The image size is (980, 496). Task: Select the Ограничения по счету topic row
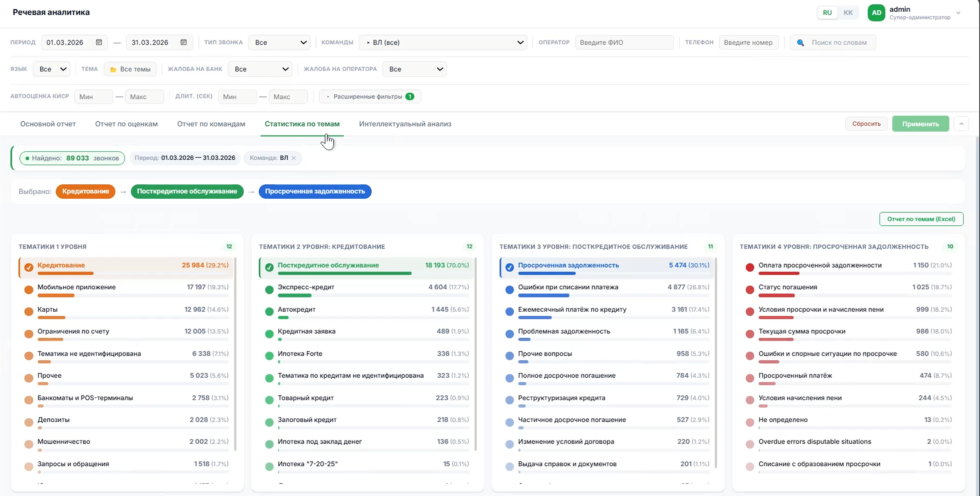click(x=126, y=334)
